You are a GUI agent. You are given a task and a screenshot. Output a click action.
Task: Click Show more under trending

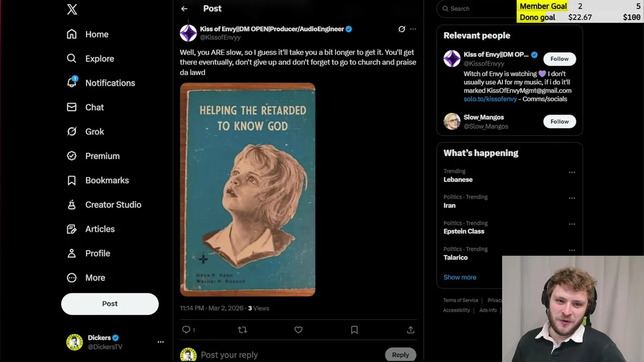pos(459,277)
